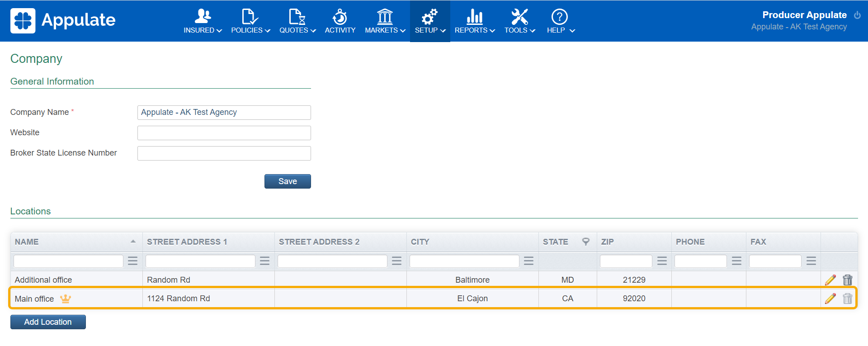Click the Appulate brand name text
Viewport: 868px width, 346px height.
tap(78, 20)
